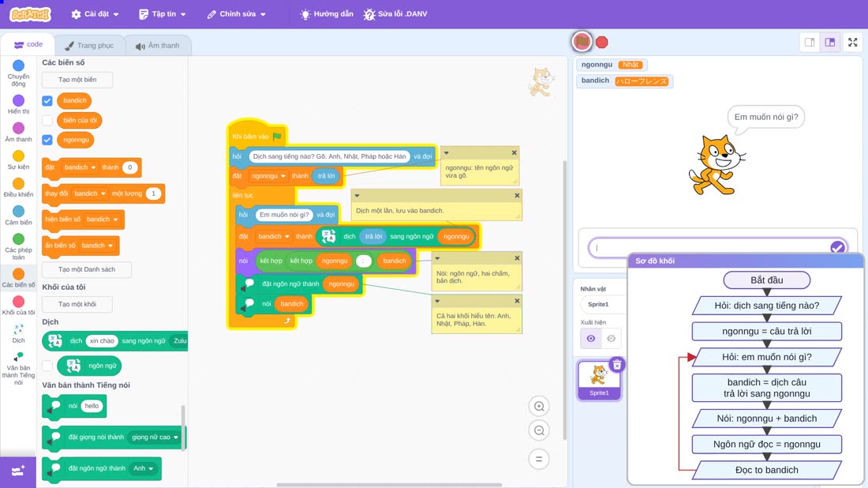This screenshot has height=488, width=868.
Task: Open the Tập tin dropdown menu
Action: (163, 14)
